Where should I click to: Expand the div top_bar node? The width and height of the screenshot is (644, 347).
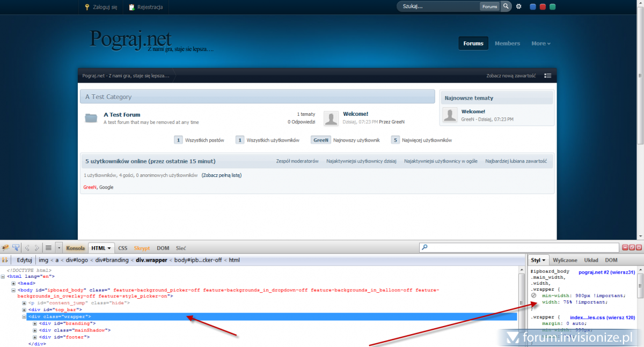24,309
